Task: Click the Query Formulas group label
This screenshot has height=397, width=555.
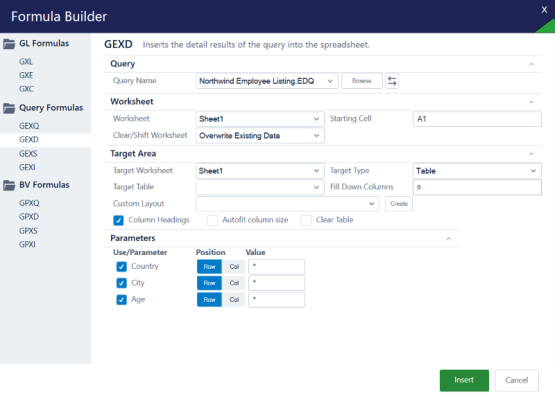Action: [x=51, y=108]
